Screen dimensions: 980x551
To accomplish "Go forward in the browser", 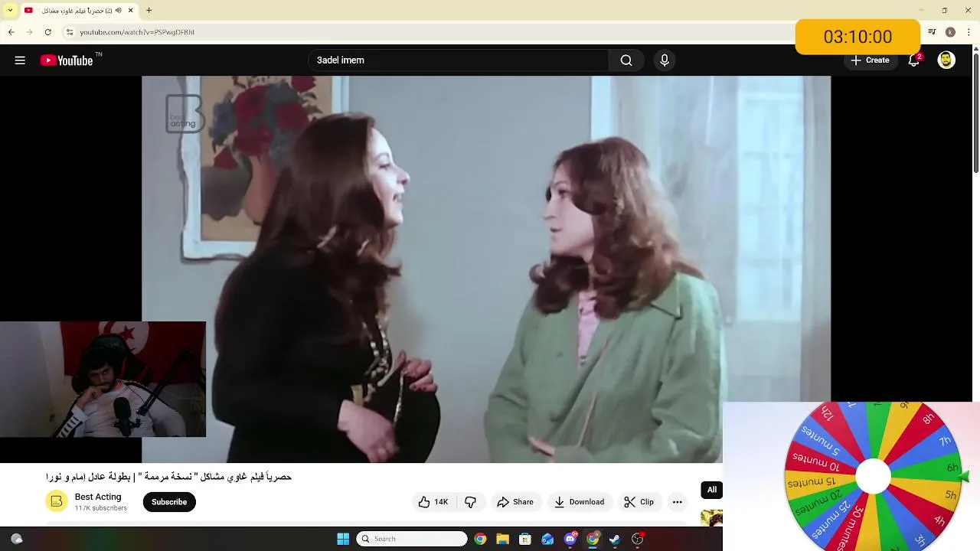I will (29, 32).
